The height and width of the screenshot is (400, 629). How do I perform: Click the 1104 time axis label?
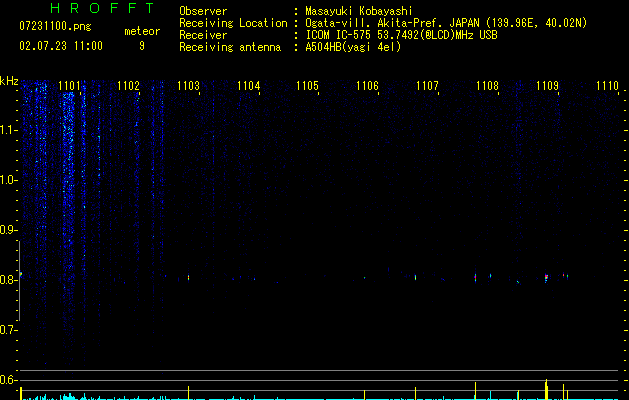[x=249, y=86]
